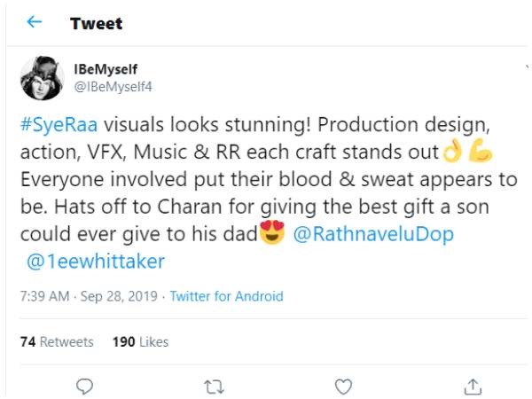Open the IBeMyself display name
The image size is (532, 399).
click(106, 69)
